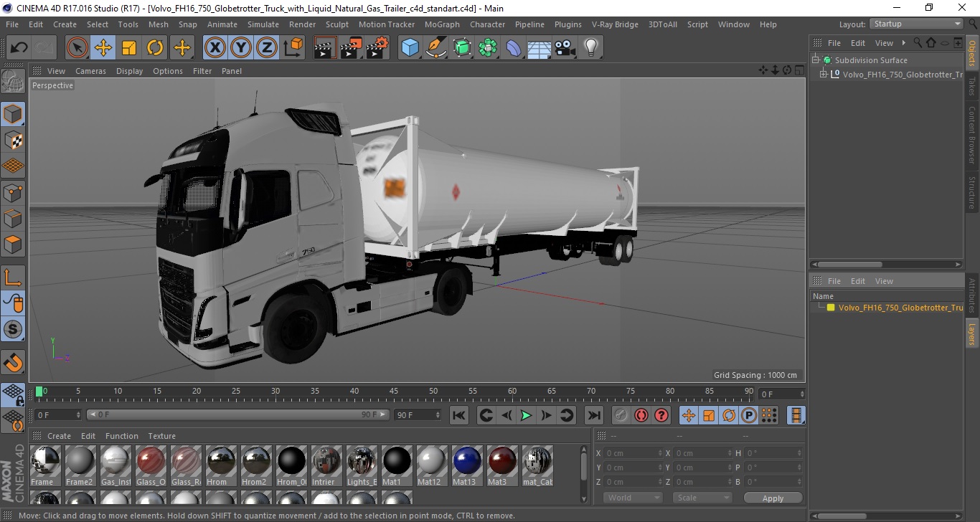The height and width of the screenshot is (522, 980).
Task: Open the Scale mode dropdown
Action: point(702,498)
